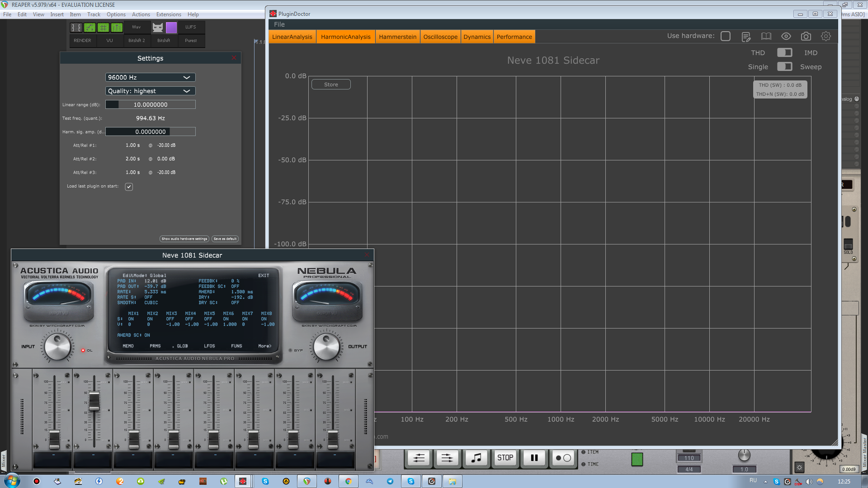This screenshot has width=868, height=488.
Task: Toggle the BYP bypass LED in Nebula
Action: coord(290,350)
